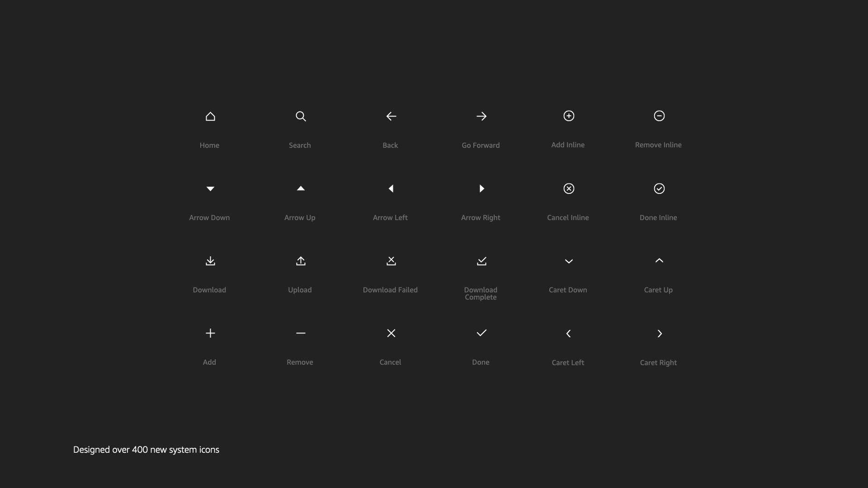
Task: Click the 'Designed over 400 new system icons' caption
Action: (146, 450)
